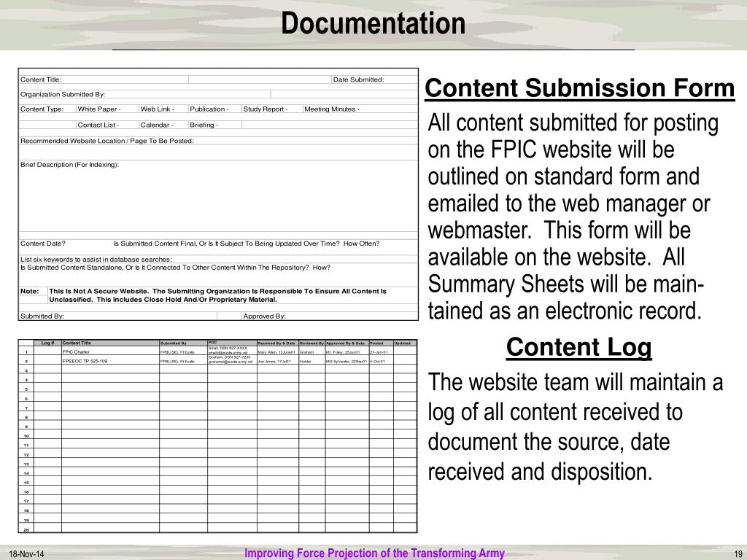Image resolution: width=747 pixels, height=560 pixels.
Task: Click the Date Submitted field
Action: pyautogui.click(x=374, y=79)
